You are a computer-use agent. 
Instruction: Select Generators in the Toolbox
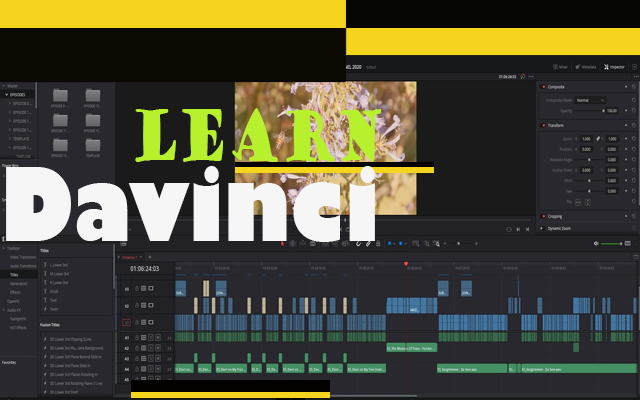[x=18, y=284]
